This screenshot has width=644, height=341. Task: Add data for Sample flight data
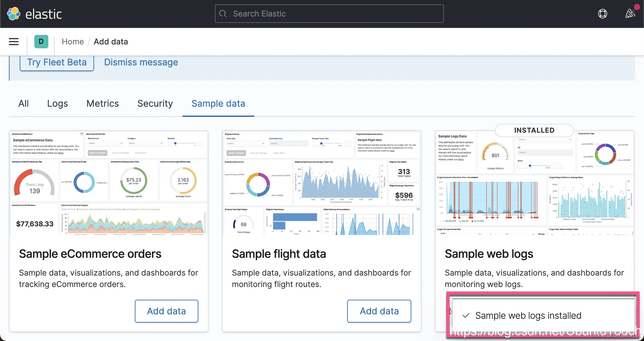379,311
